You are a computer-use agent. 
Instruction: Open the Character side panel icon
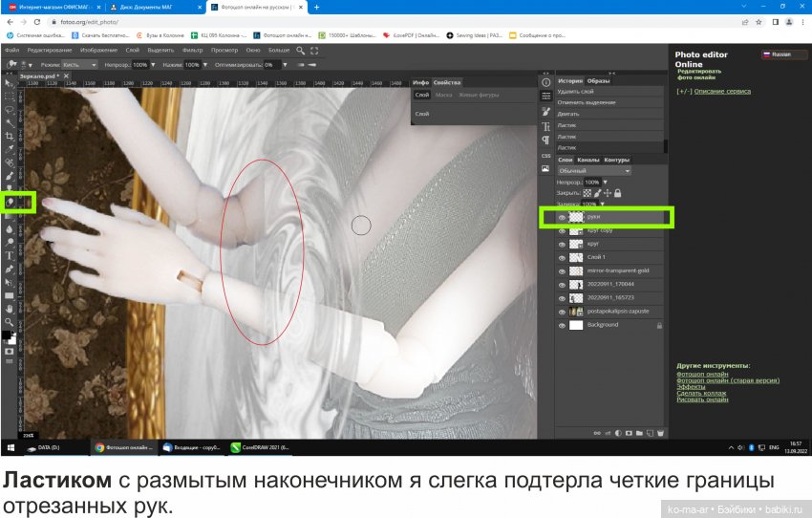(x=545, y=126)
